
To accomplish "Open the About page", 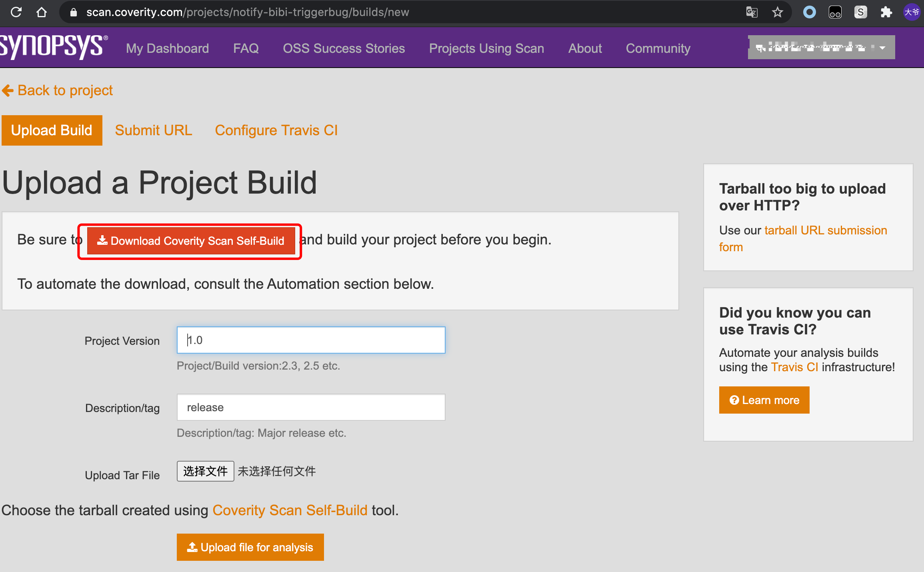I will tap(585, 48).
